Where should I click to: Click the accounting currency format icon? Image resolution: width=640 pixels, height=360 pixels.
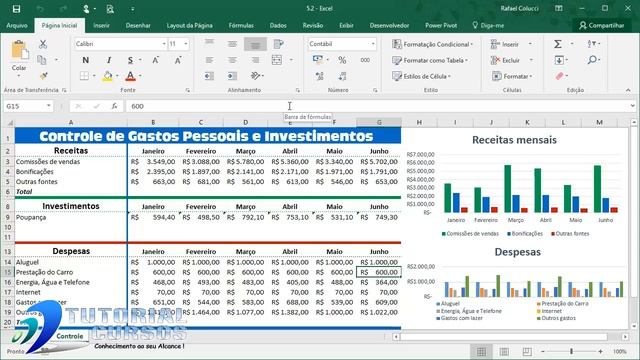[318, 60]
